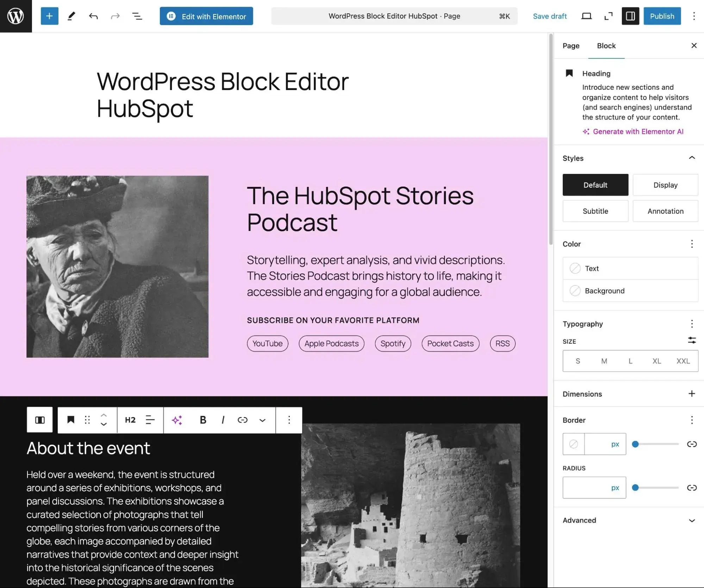This screenshot has width=704, height=588.
Task: Choose font size M
Action: pyautogui.click(x=604, y=361)
